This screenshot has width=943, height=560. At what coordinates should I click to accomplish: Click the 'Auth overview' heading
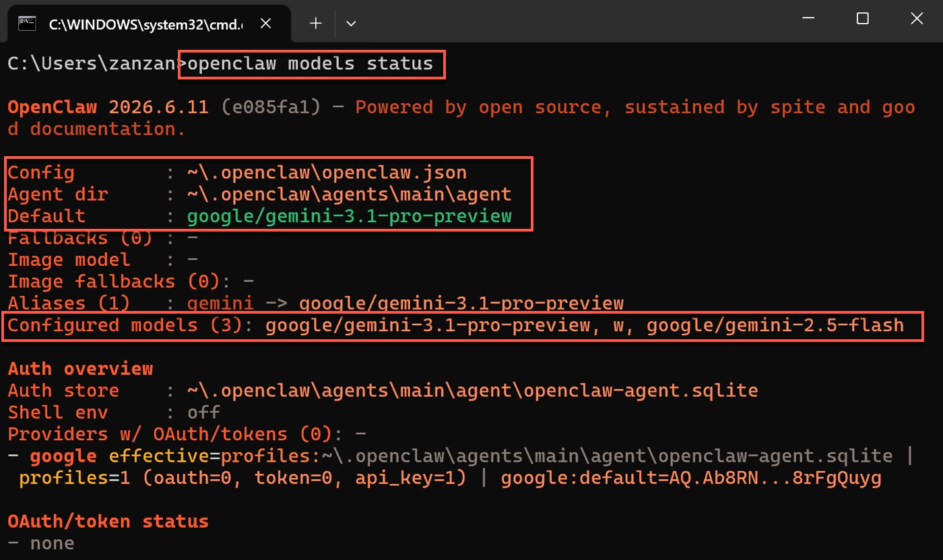[x=80, y=369]
